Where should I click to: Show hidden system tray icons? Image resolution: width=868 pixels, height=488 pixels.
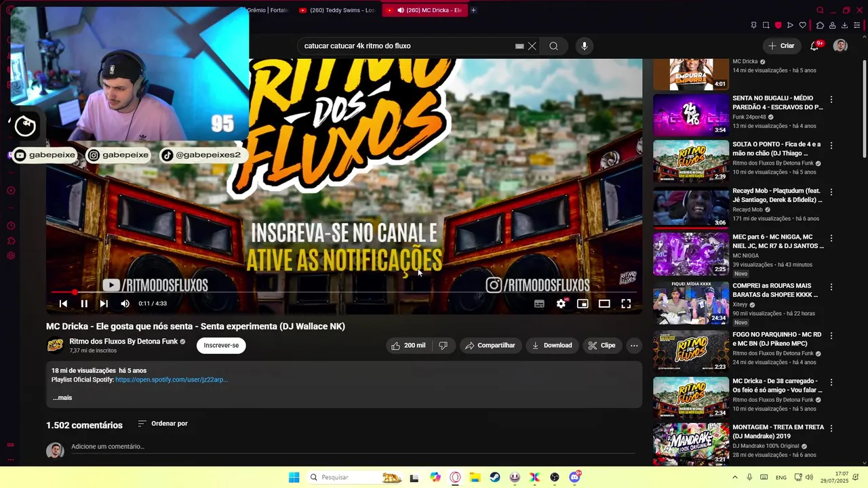(734, 477)
